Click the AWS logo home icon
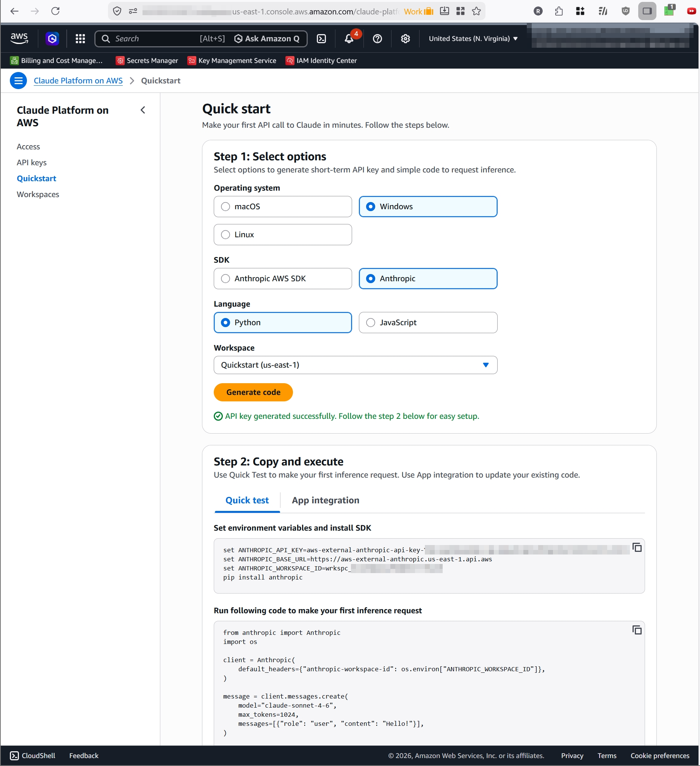Viewport: 700px width, 766px height. click(19, 38)
